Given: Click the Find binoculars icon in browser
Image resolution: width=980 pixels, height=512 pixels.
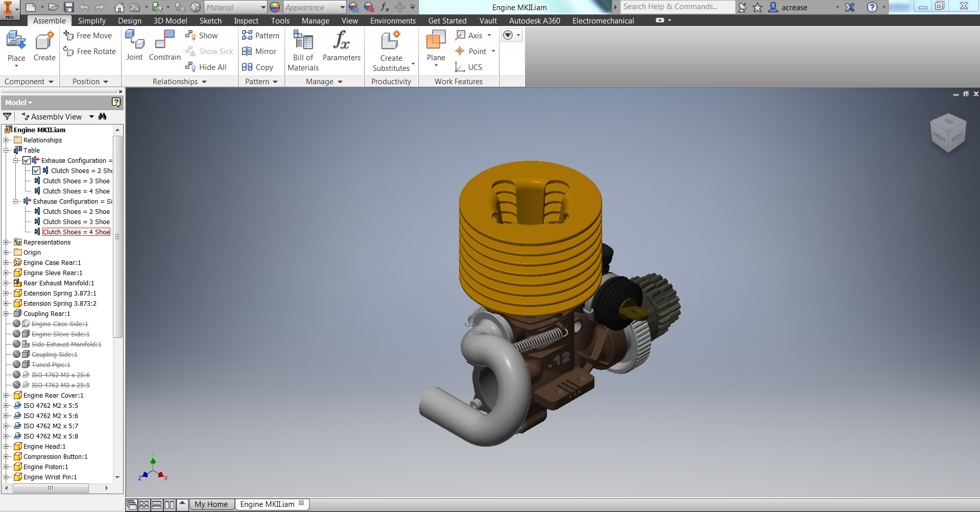Looking at the screenshot, I should click(x=103, y=116).
